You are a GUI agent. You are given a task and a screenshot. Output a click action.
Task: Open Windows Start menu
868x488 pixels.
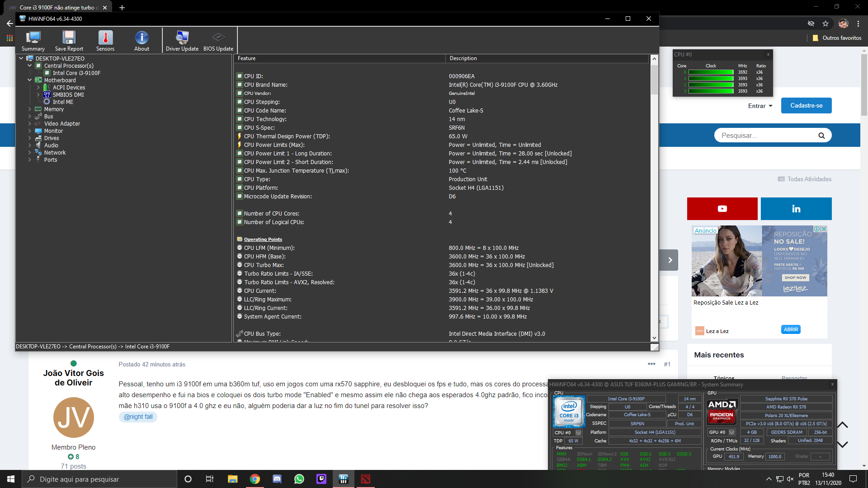click(x=11, y=479)
